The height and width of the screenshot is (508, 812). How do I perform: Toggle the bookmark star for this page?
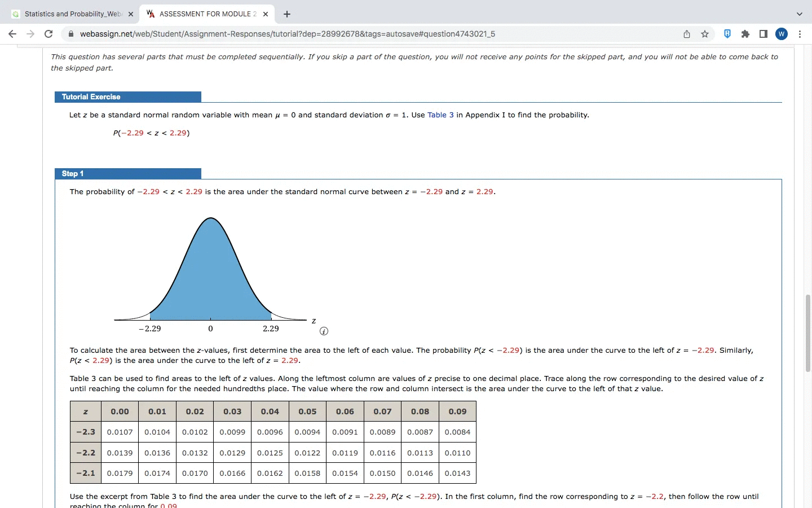[x=705, y=34]
